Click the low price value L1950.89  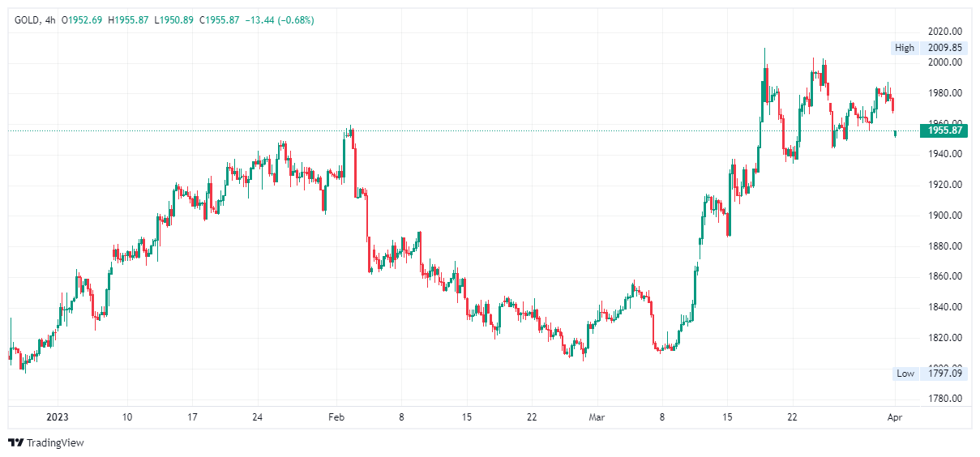tap(173, 19)
